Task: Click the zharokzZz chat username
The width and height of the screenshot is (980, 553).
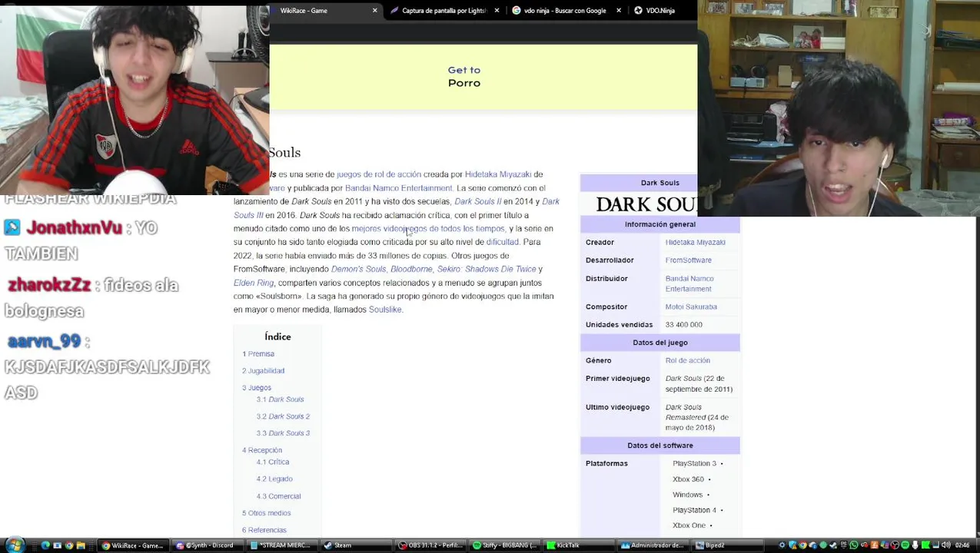Action: pyautogui.click(x=49, y=285)
